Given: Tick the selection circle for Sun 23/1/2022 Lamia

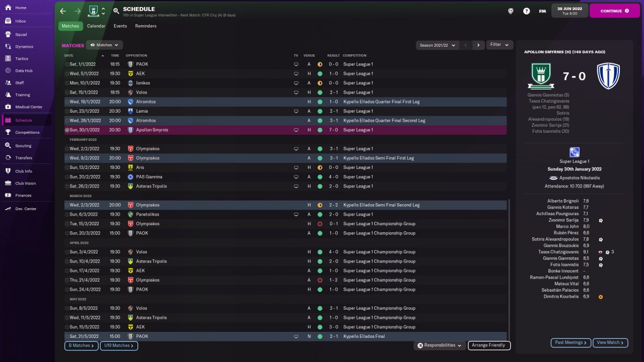Looking at the screenshot, I should point(67,111).
